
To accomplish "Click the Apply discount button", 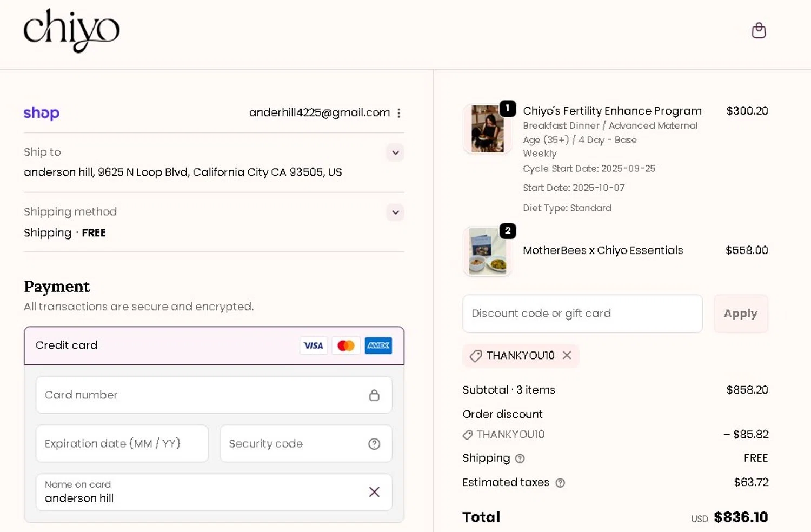I will tap(741, 314).
